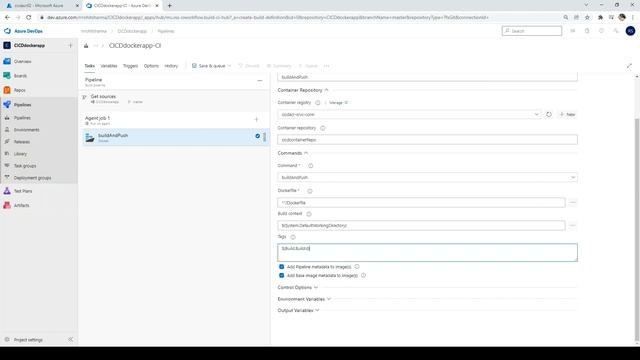Select the Get sources step
The image size is (640, 360).
(176, 99)
